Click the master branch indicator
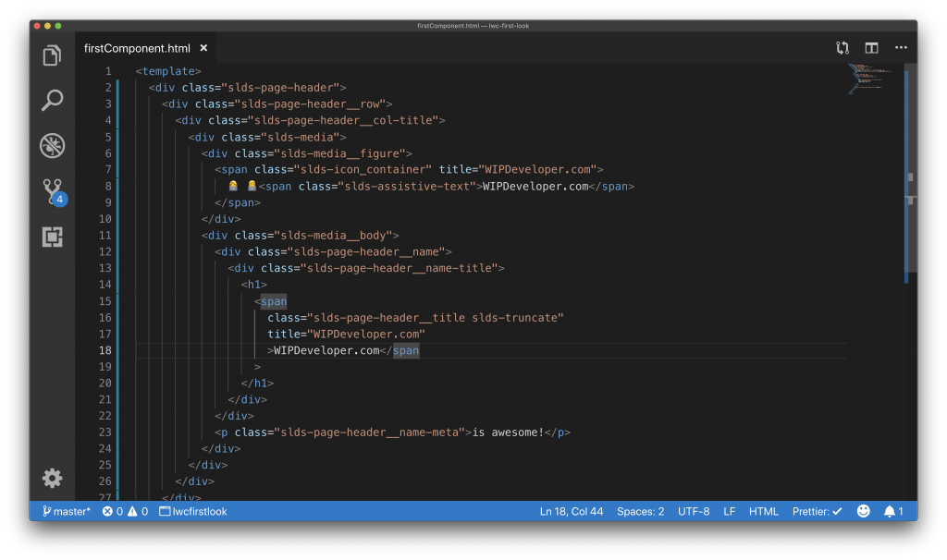The height and width of the screenshot is (560, 947). 67,511
